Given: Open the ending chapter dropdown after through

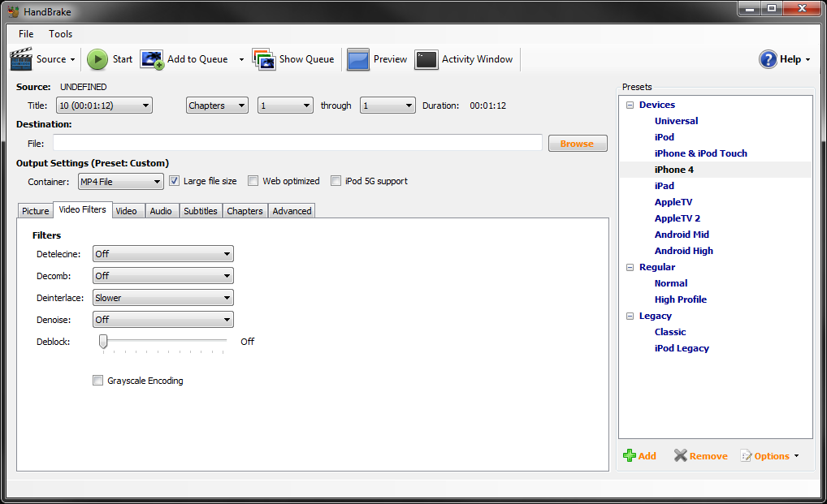Looking at the screenshot, I should tap(388, 106).
